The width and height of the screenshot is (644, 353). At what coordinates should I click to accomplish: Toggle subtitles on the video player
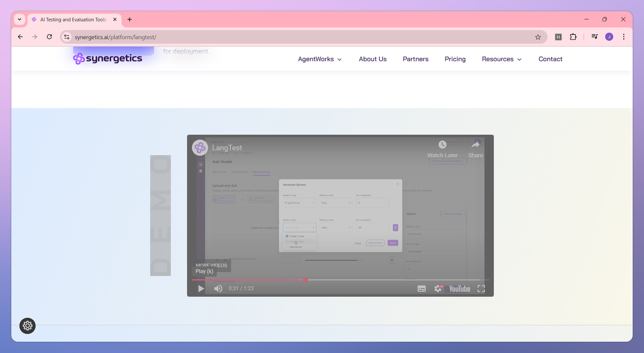click(422, 289)
